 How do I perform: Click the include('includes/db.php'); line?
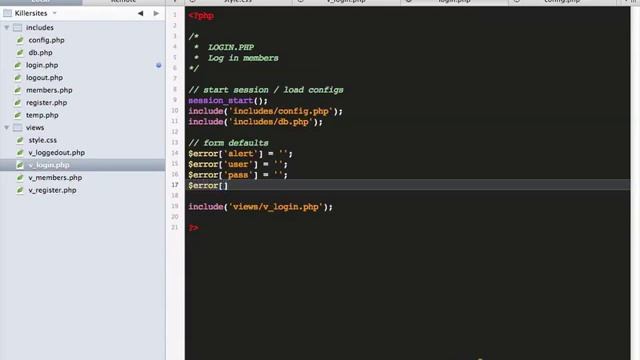point(255,122)
